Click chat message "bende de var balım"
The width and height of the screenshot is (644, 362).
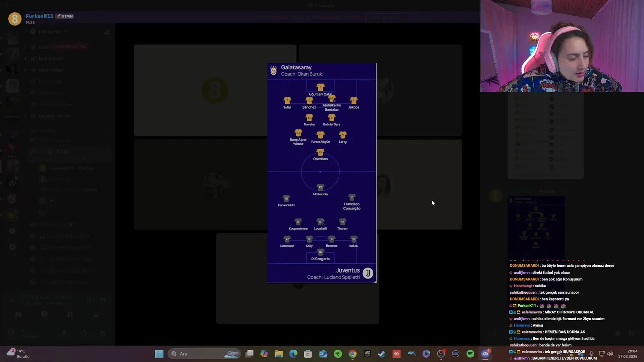pos(555,345)
